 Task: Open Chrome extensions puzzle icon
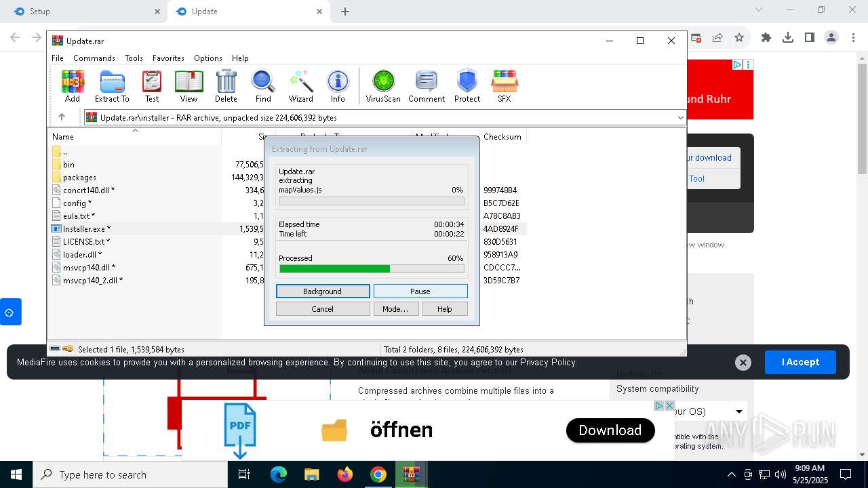point(766,38)
